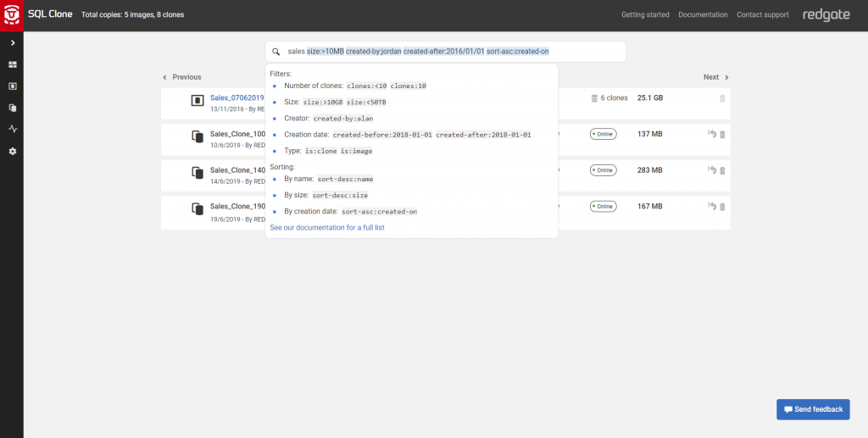Insert the clones:<10 filter example
Viewport: 868px width, 438px height.
click(367, 86)
